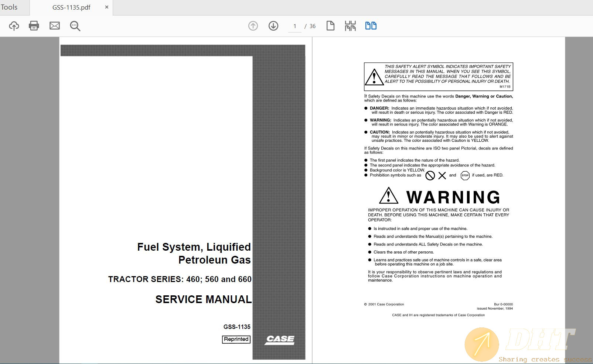Print the GSS-1135 service manual
The height and width of the screenshot is (364, 593).
coord(34,26)
